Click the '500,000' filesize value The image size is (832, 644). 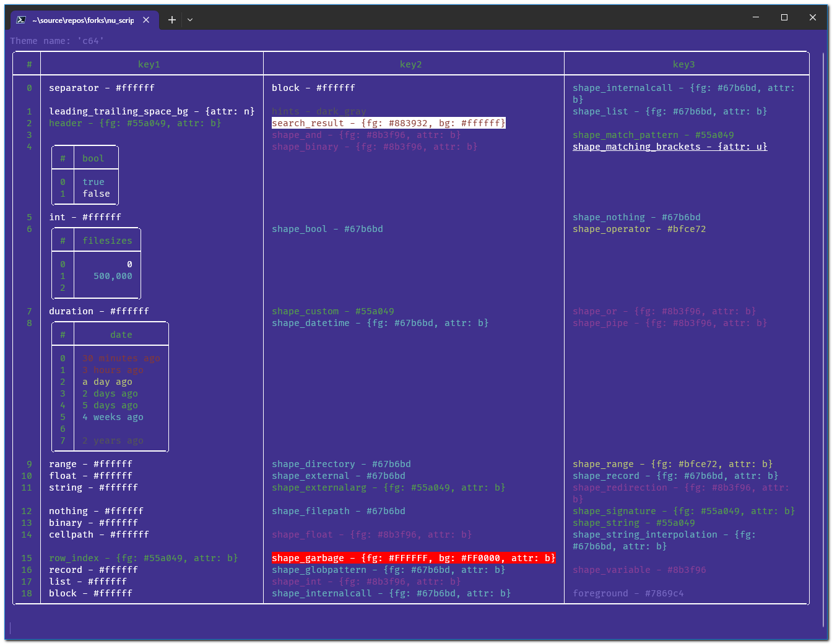113,276
